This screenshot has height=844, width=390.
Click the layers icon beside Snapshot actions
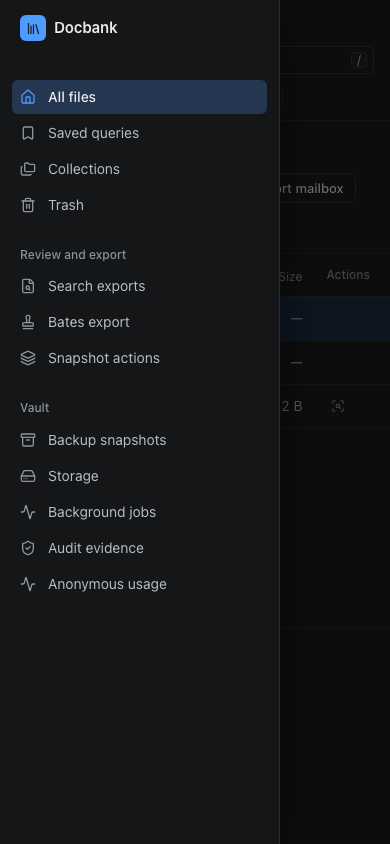click(28, 358)
